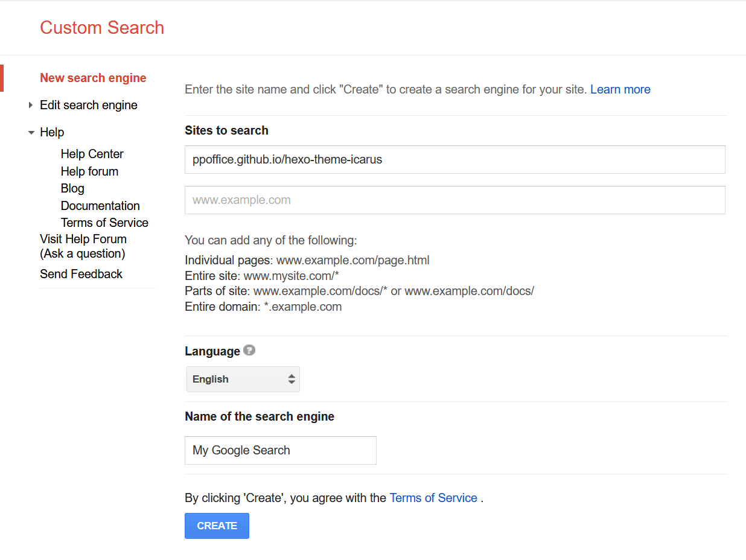This screenshot has height=560, width=746.
Task: Click the Custom Search header title
Action: 102,28
